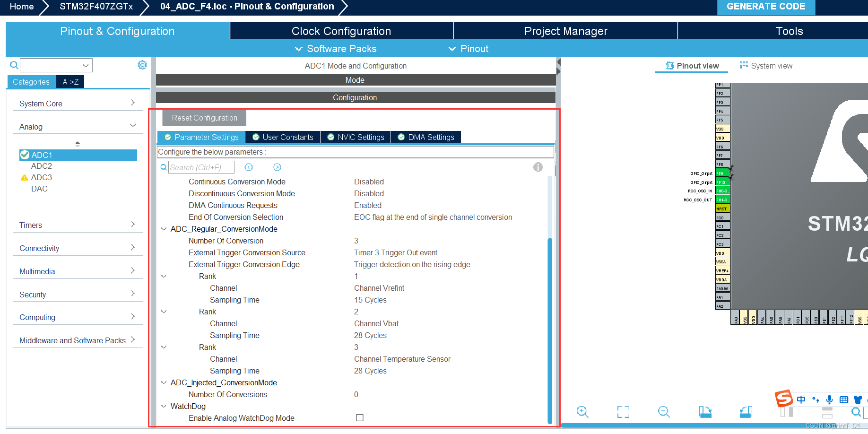Switch to the Clock Configuration tab
The height and width of the screenshot is (434, 868).
(341, 31)
